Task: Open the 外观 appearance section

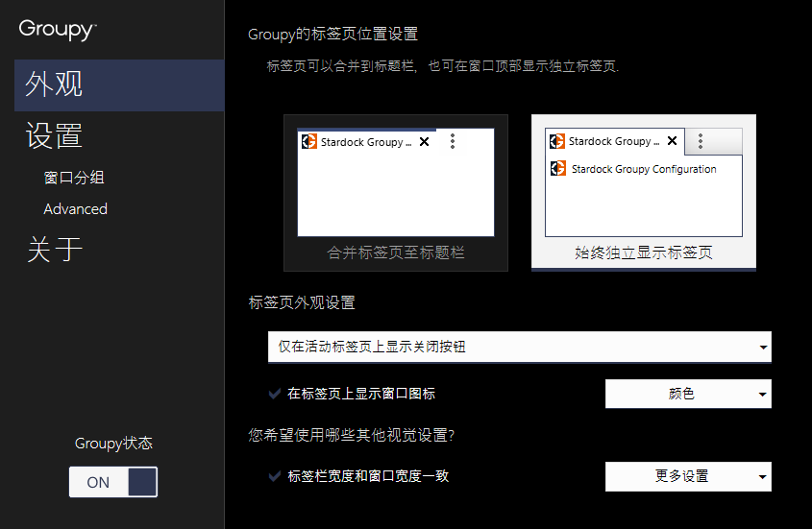Action: 119,84
